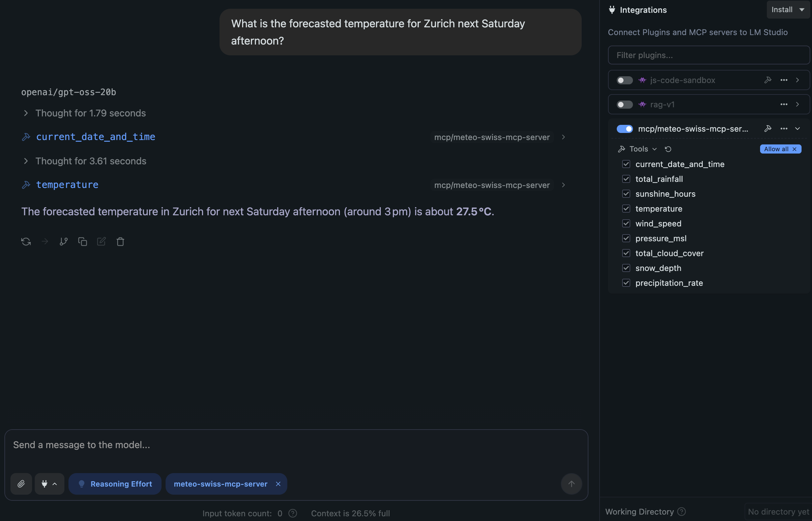The height and width of the screenshot is (521, 812).
Task: Focus the Filter plugins search field
Action: coord(709,55)
